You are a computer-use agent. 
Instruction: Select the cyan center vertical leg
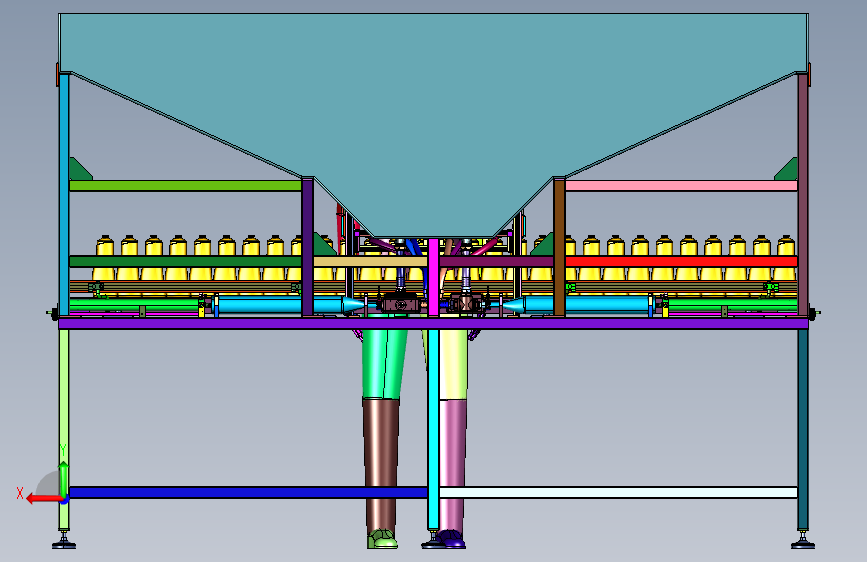tap(433, 429)
